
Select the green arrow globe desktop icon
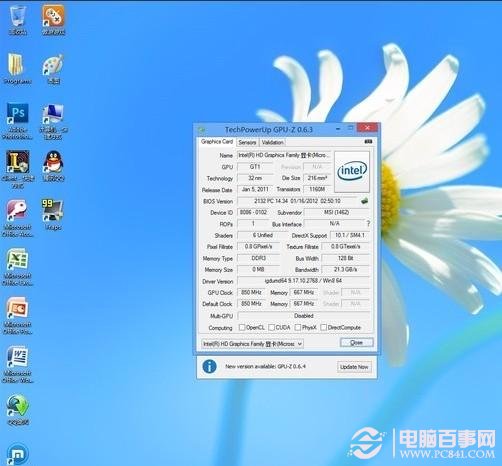click(18, 410)
